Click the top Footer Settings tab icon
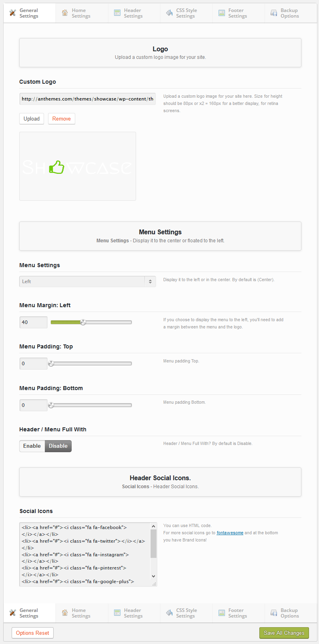This screenshot has width=319, height=644. coord(222,13)
